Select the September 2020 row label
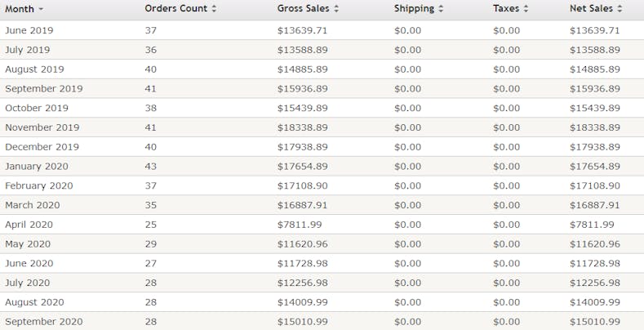 [x=44, y=322]
